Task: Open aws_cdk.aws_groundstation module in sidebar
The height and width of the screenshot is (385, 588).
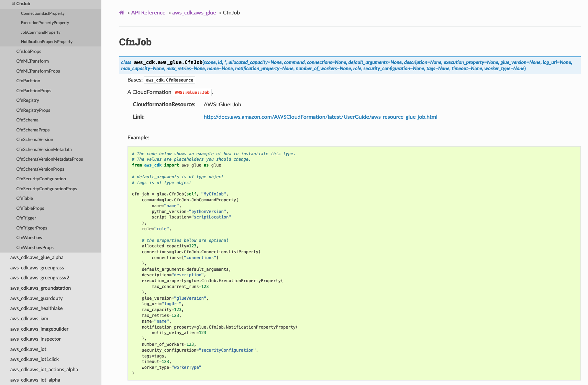Action: (41, 288)
